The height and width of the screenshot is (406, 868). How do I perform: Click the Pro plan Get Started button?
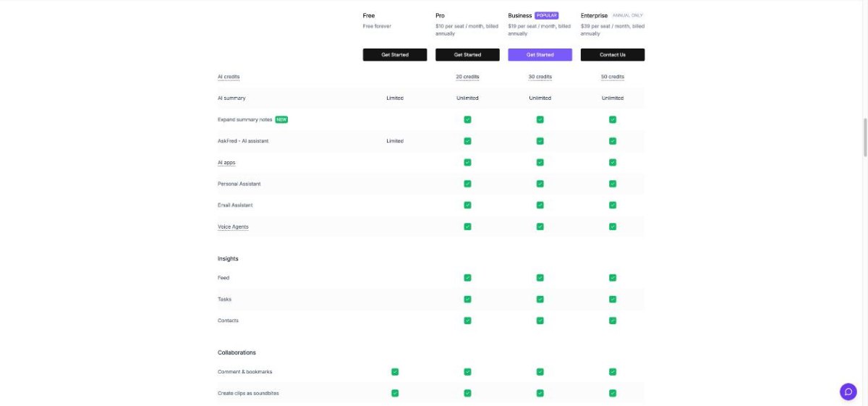coord(467,55)
